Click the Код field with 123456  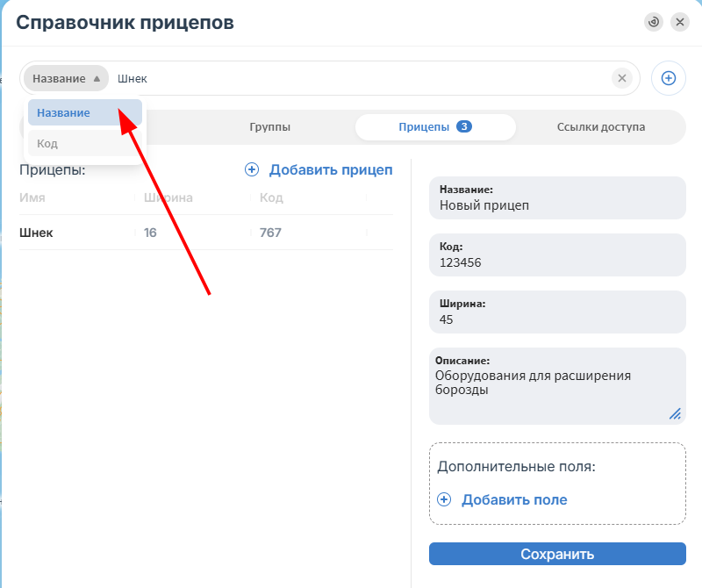(x=557, y=255)
